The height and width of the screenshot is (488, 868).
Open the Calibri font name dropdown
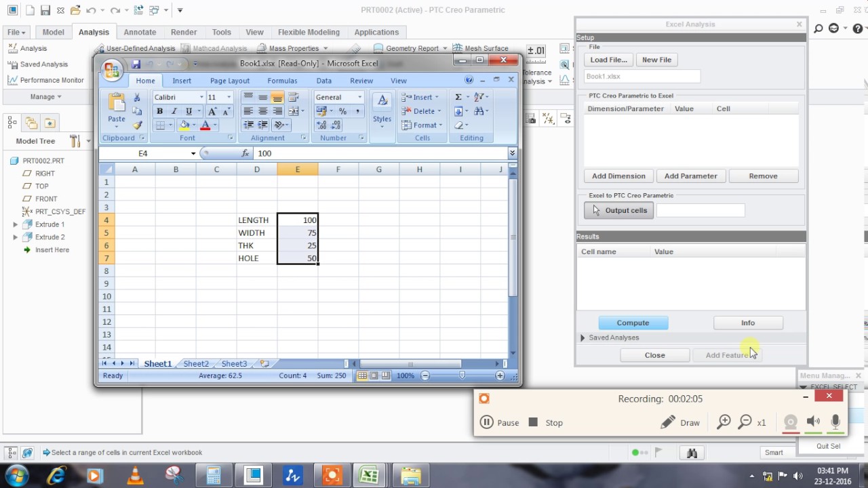click(201, 98)
